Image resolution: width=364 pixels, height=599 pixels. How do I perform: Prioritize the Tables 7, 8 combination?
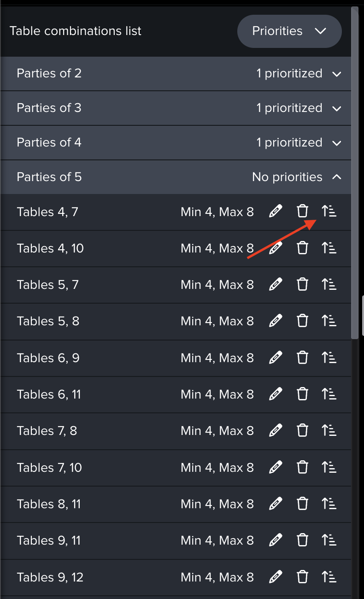(329, 431)
